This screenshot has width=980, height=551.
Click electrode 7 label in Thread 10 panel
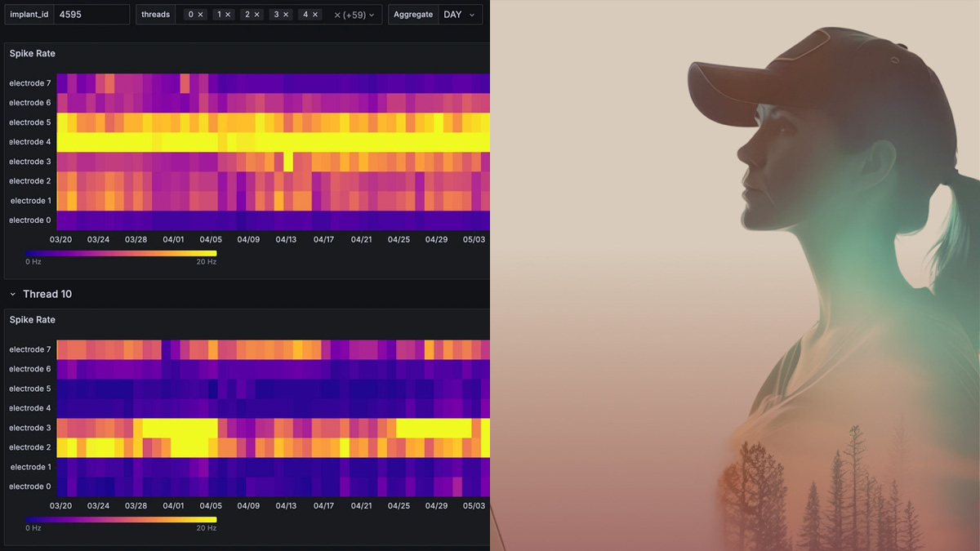(30, 349)
